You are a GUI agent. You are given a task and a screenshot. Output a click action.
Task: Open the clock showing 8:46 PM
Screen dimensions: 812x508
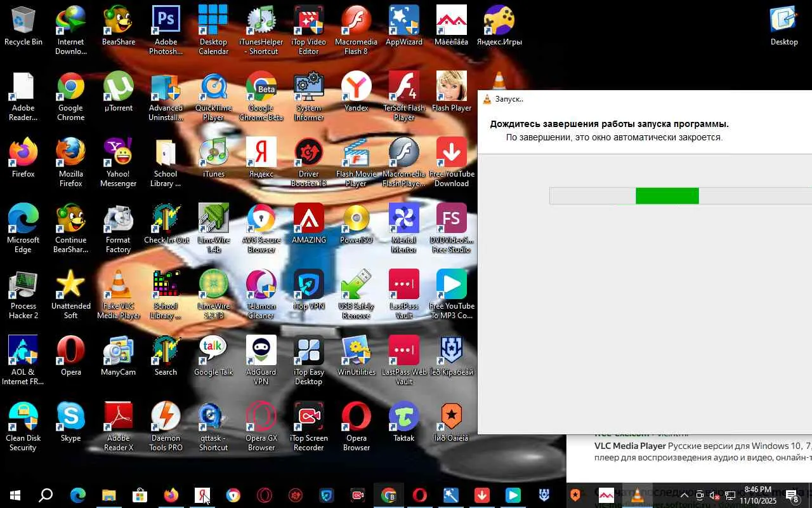[758, 495]
